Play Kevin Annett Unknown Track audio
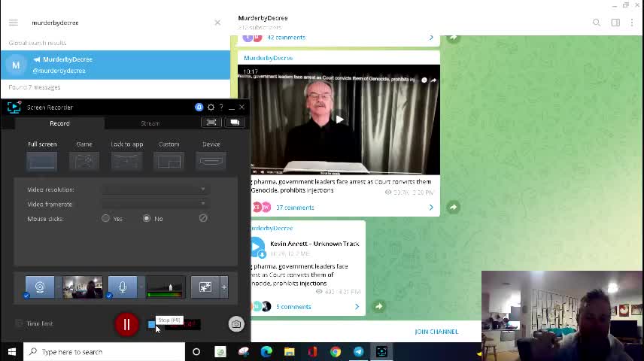This screenshot has width=644, height=361. coord(257,247)
